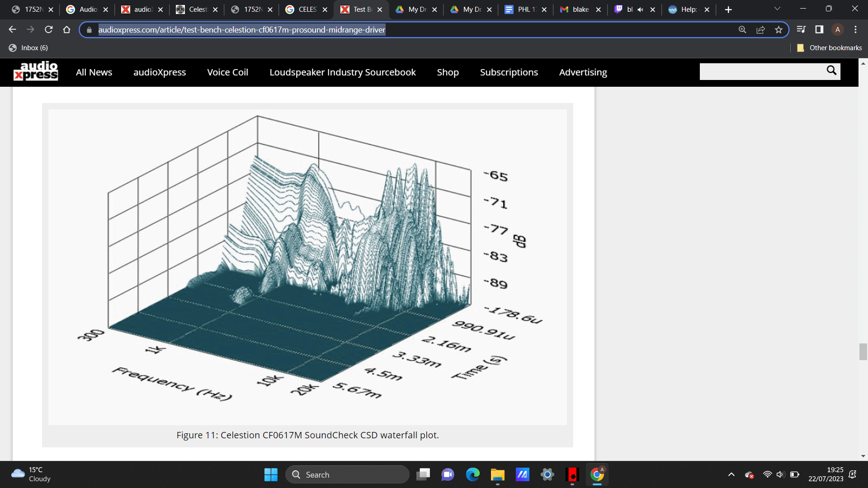
Task: Open battery status in system tray
Action: coord(794,474)
